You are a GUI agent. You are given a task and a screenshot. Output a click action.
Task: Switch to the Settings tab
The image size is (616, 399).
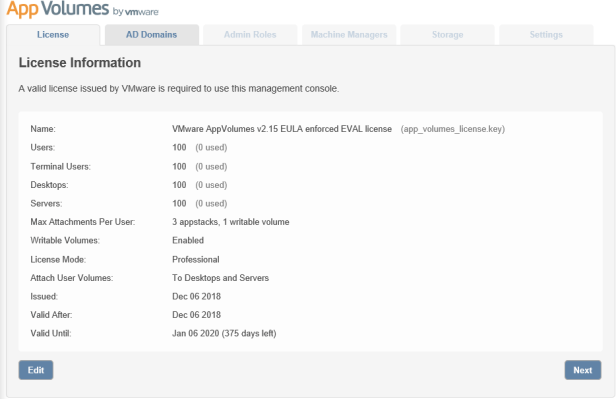(x=546, y=35)
